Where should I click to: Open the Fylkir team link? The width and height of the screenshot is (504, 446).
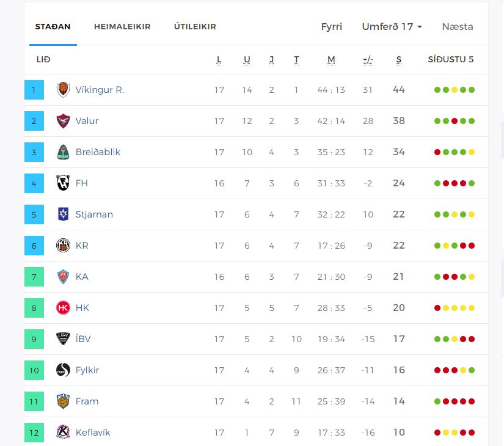87,370
